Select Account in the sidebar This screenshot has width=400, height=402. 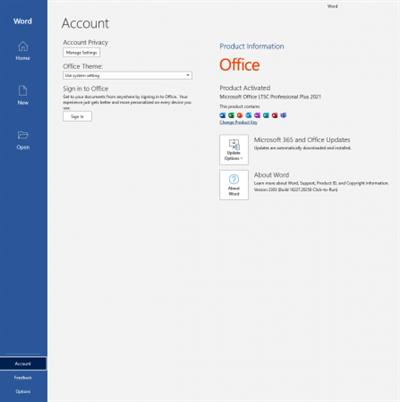(x=23, y=364)
